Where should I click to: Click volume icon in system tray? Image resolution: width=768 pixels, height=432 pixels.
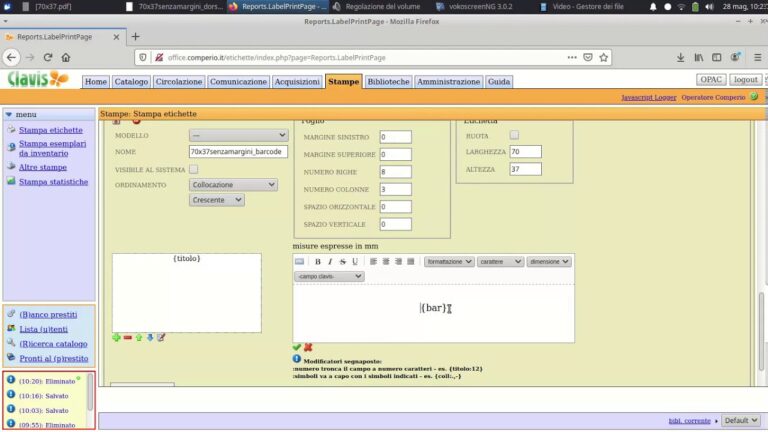709,6
